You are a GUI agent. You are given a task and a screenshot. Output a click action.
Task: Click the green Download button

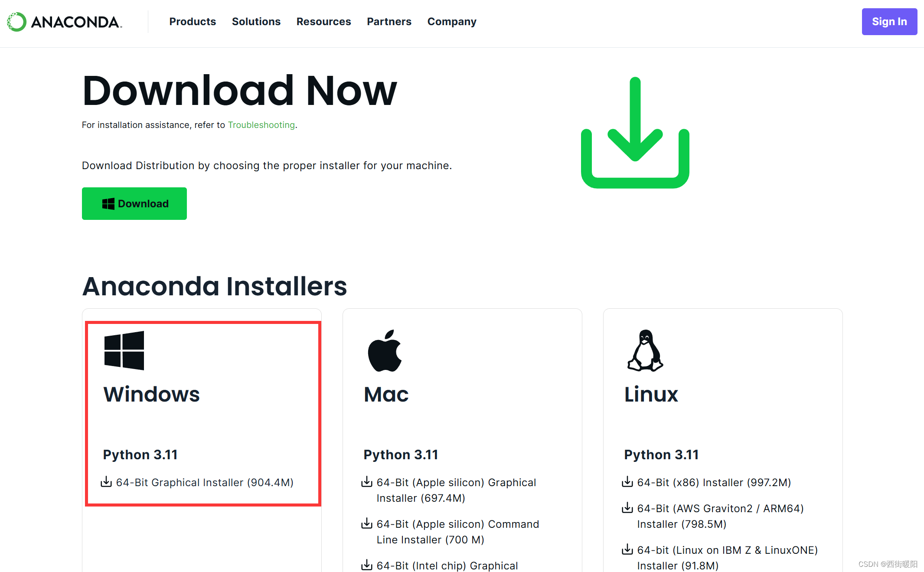pyautogui.click(x=134, y=203)
